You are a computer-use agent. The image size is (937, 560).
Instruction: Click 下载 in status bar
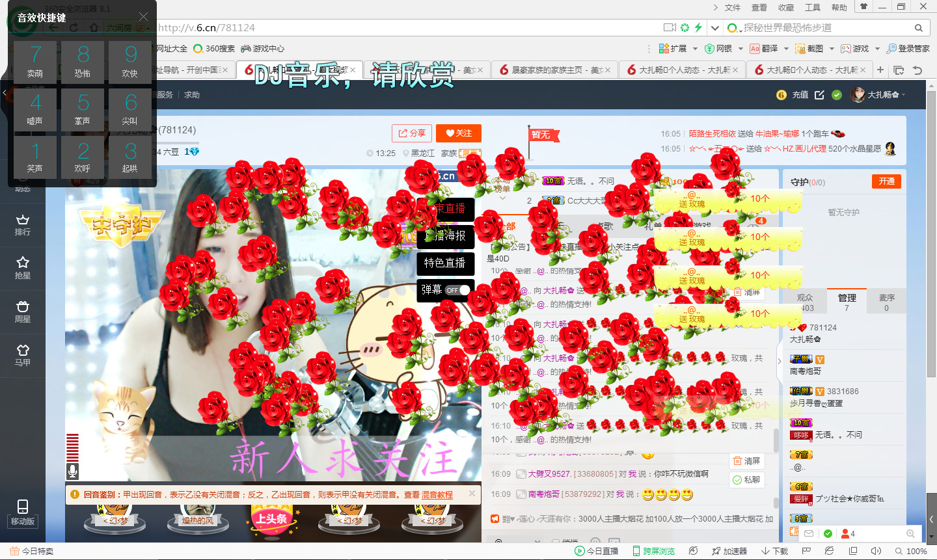[x=774, y=552]
